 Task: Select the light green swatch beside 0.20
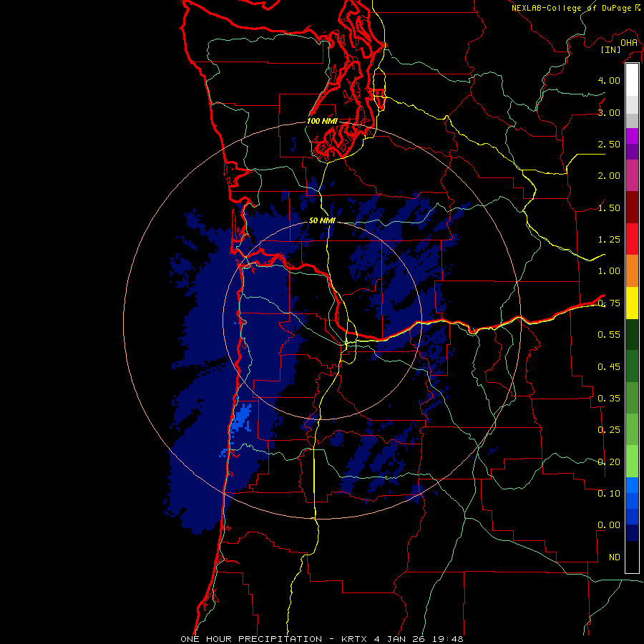click(632, 462)
